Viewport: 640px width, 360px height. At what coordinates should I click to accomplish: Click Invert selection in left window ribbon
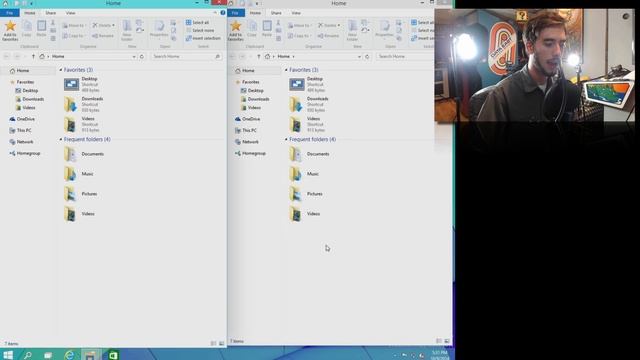(x=203, y=38)
